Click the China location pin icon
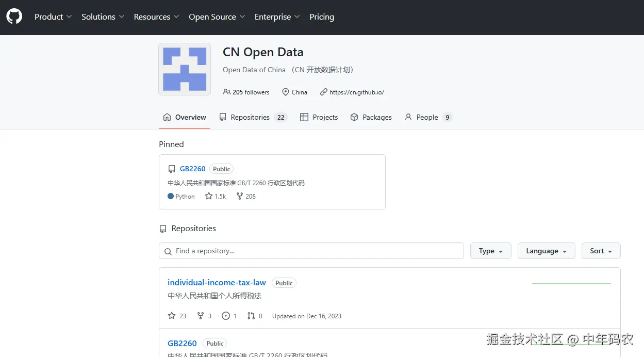 (x=286, y=92)
